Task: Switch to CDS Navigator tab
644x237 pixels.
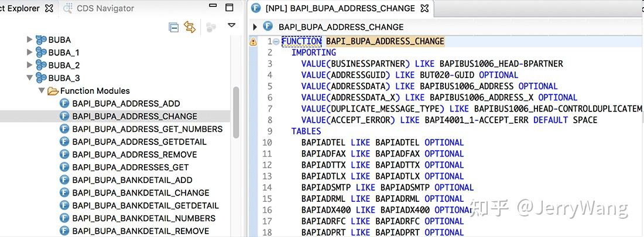Action: pyautogui.click(x=99, y=8)
